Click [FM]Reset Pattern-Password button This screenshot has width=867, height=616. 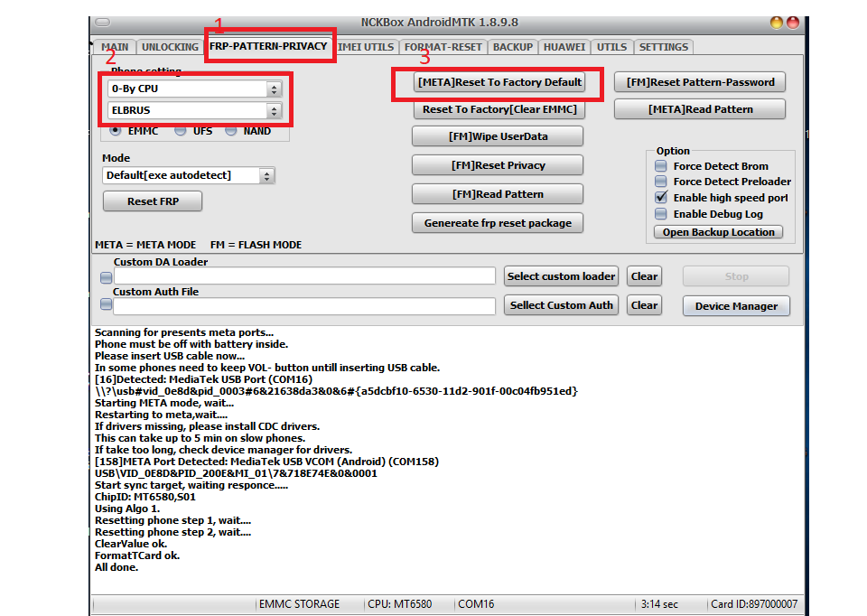click(x=700, y=82)
